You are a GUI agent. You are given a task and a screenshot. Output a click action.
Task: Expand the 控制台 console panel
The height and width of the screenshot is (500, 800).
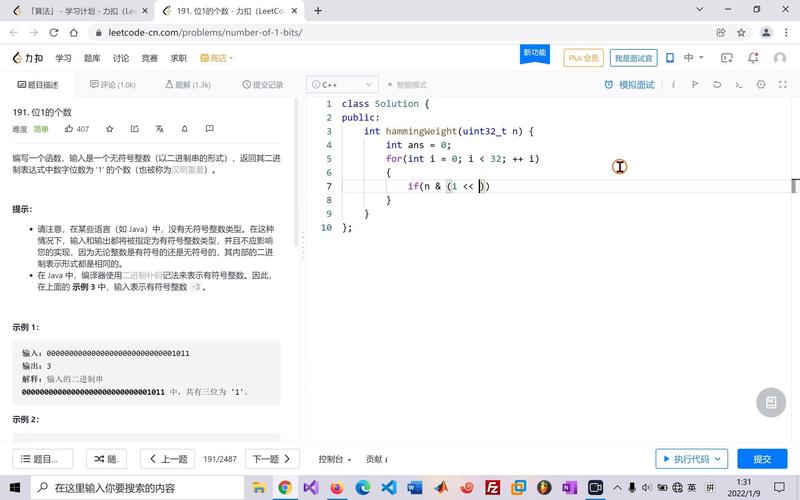click(335, 459)
